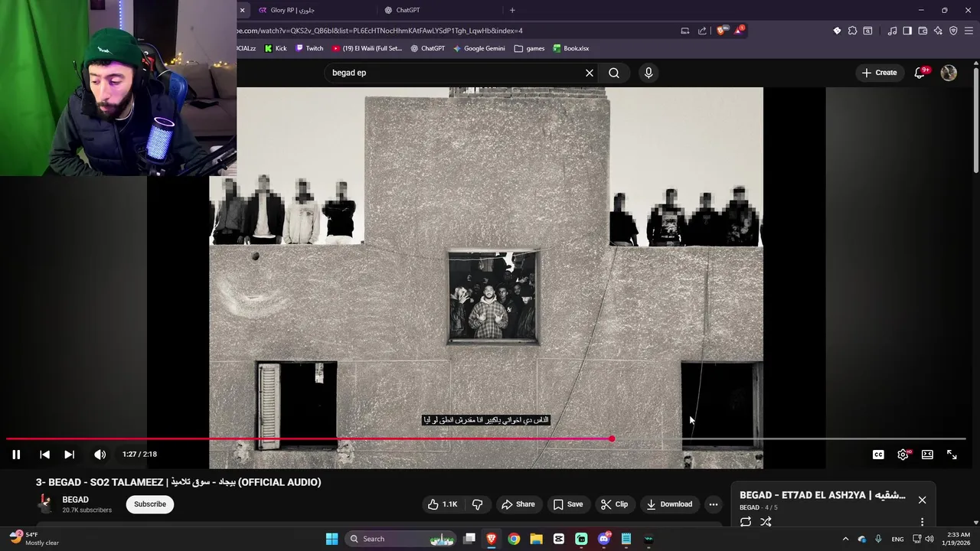Open the Brave VPN shield icon
The image size is (980, 551).
point(953,31)
